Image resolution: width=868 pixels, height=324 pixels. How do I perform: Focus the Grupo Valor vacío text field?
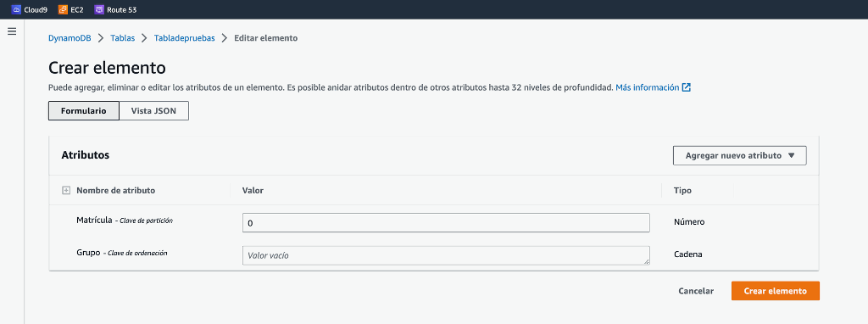[446, 255]
